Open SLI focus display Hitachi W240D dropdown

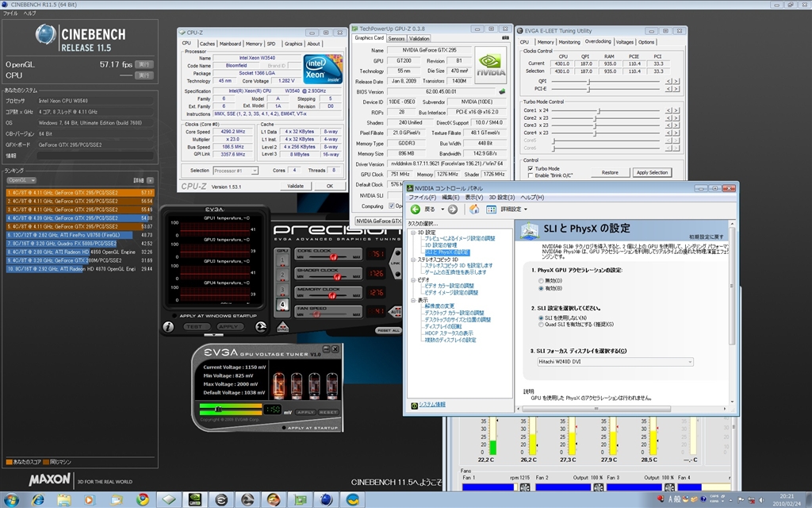[615, 362]
